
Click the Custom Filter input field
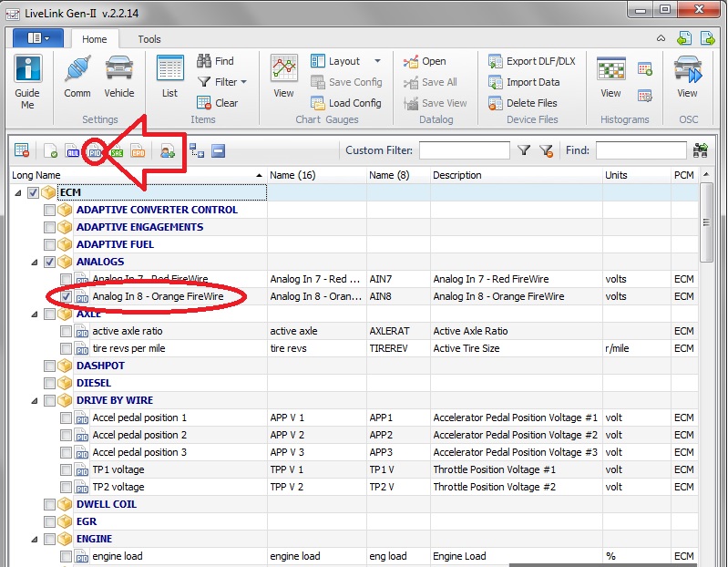coord(464,150)
